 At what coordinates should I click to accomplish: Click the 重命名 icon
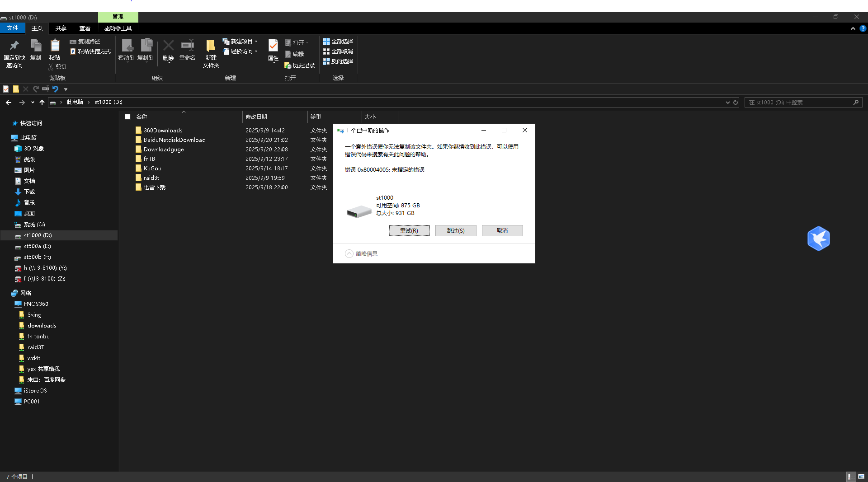[187, 45]
